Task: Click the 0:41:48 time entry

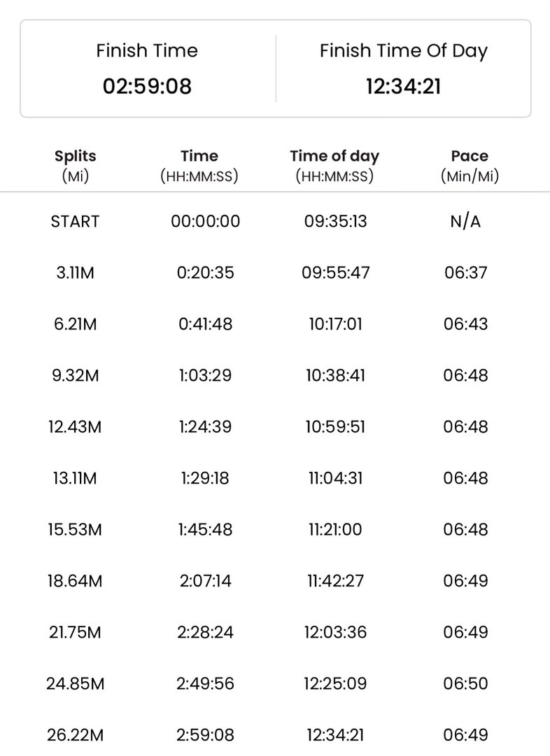Action: 205,324
